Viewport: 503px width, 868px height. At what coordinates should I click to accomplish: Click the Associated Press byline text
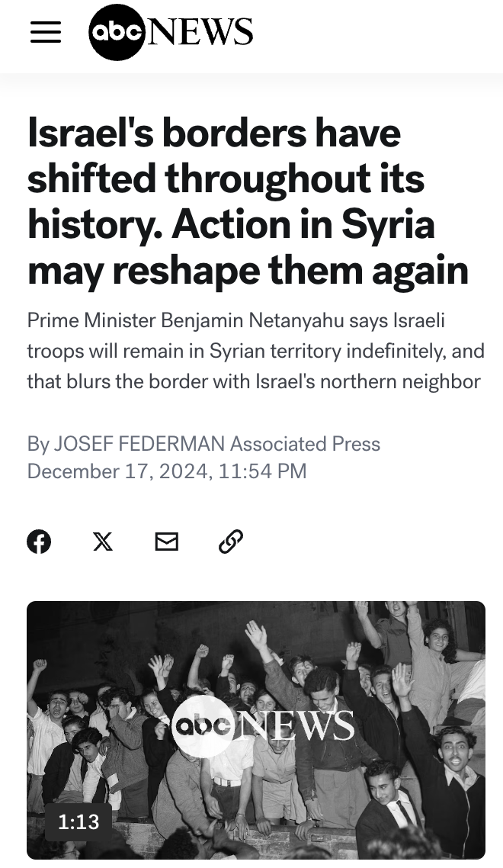(x=305, y=444)
